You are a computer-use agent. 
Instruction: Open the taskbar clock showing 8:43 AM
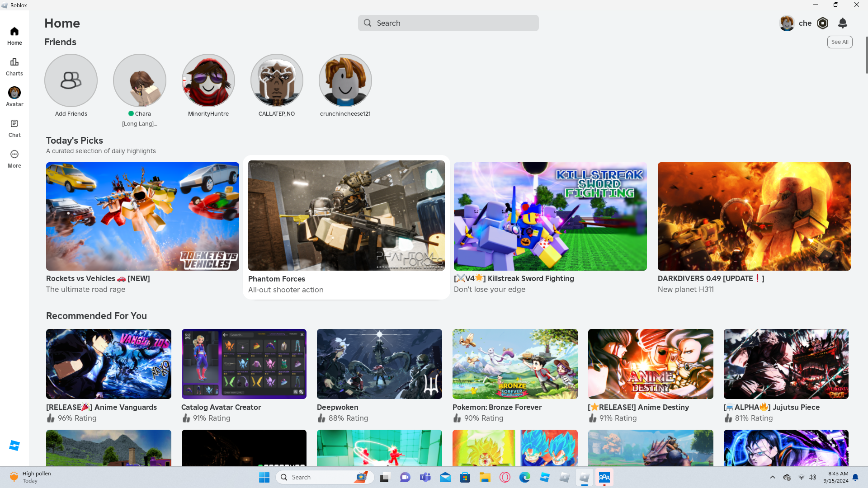tap(836, 477)
